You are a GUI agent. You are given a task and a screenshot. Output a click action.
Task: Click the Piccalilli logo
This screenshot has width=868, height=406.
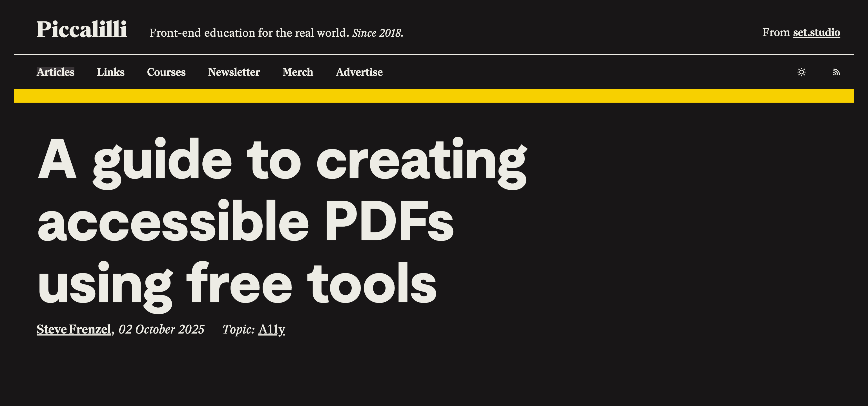click(x=81, y=30)
